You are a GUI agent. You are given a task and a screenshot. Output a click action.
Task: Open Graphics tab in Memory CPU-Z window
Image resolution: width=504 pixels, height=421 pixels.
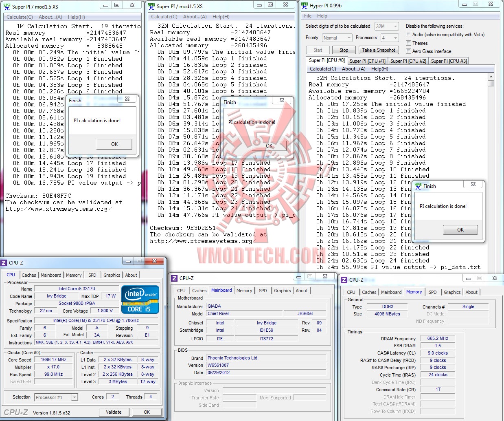click(452, 292)
